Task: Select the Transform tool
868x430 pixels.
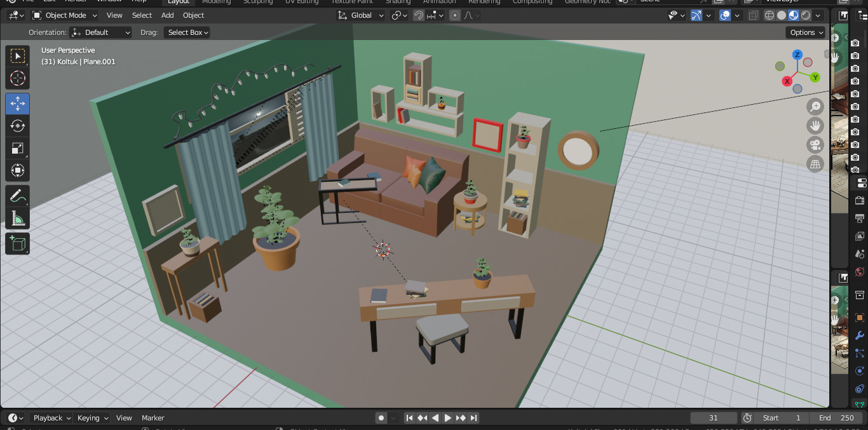Action: (18, 171)
